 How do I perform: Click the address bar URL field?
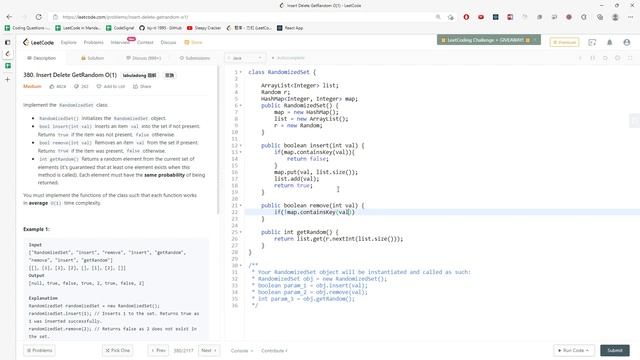245,17
